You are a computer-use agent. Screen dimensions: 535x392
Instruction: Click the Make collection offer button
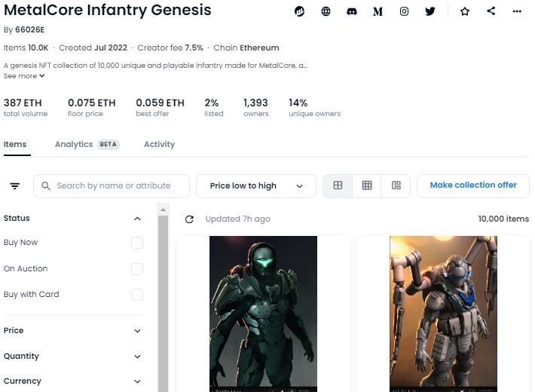(x=473, y=185)
